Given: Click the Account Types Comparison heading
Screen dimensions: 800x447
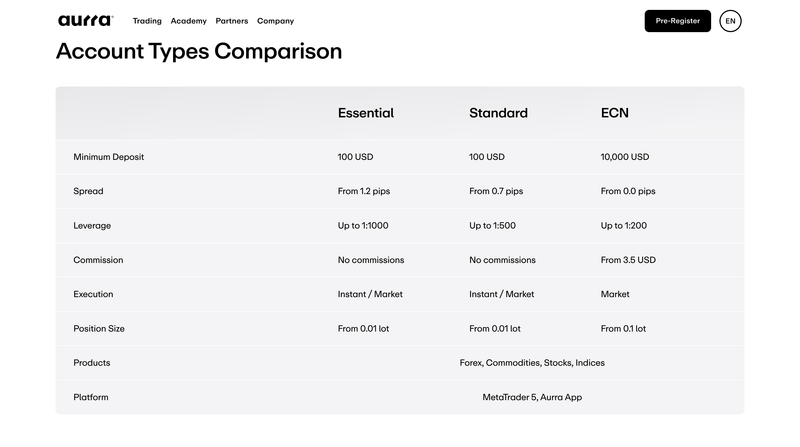Looking at the screenshot, I should point(199,52).
